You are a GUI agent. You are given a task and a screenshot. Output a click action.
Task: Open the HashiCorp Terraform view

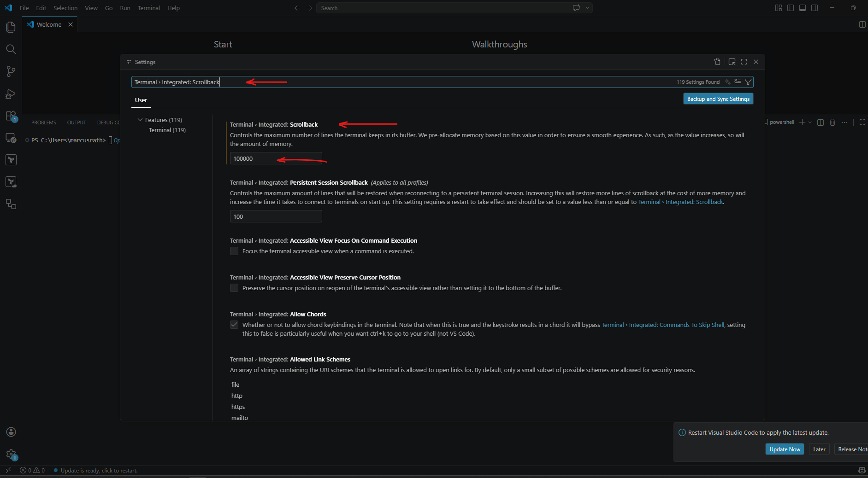pyautogui.click(x=11, y=160)
